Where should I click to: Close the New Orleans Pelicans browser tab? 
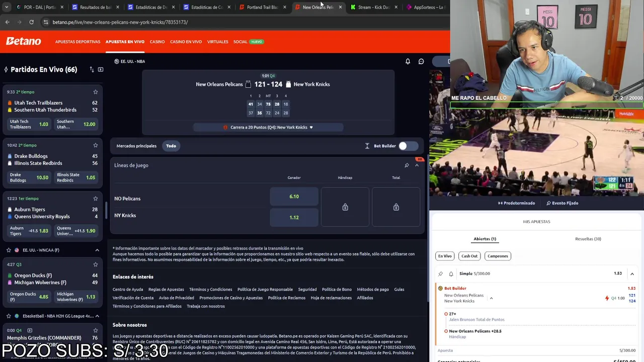pos(340,7)
